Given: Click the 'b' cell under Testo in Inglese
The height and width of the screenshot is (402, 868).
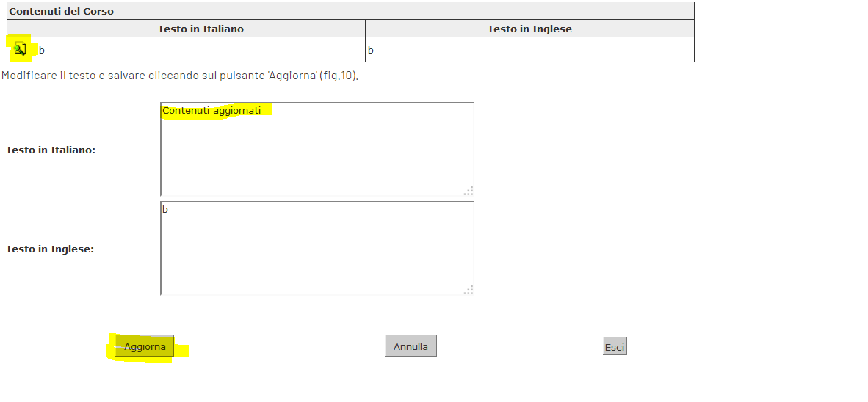Looking at the screenshot, I should [529, 50].
